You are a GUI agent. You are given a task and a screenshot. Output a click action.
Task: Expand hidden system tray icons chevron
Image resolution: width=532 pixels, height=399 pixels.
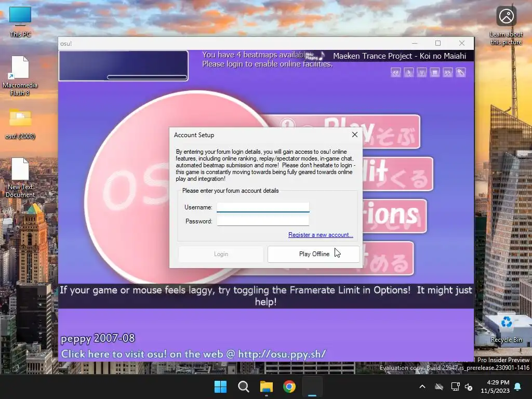(422, 387)
